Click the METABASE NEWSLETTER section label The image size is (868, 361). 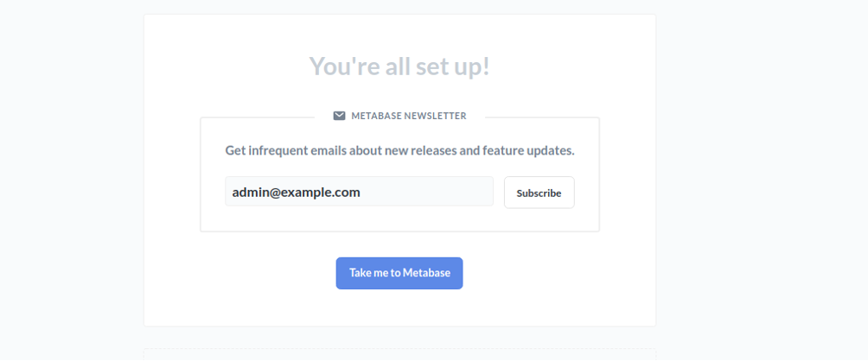[x=409, y=116]
